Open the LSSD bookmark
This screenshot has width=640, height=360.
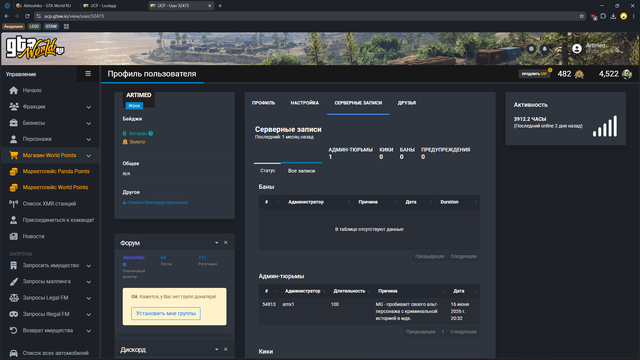34,26
